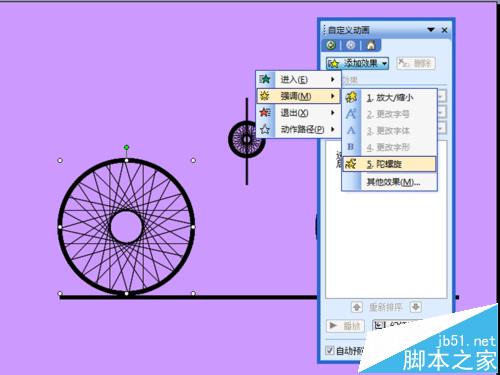Click the 进入(E) submenu arrow
Screen dimensions: 500x375
(x=332, y=79)
